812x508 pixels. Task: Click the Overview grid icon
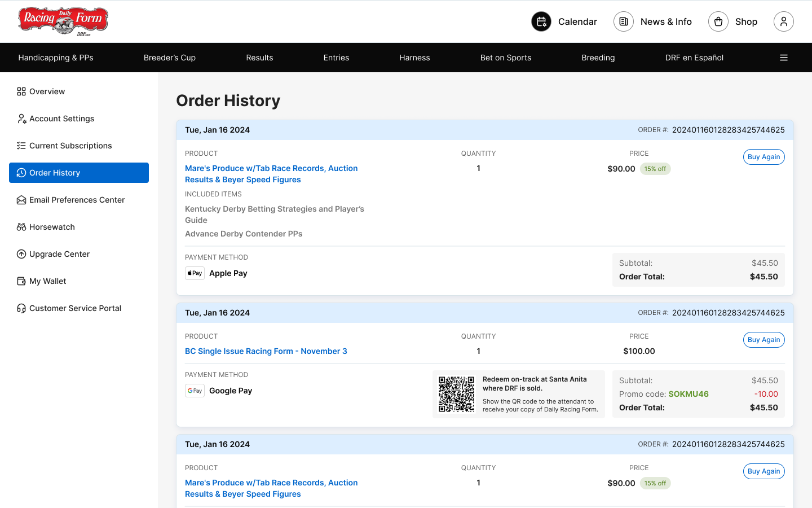[x=21, y=91]
